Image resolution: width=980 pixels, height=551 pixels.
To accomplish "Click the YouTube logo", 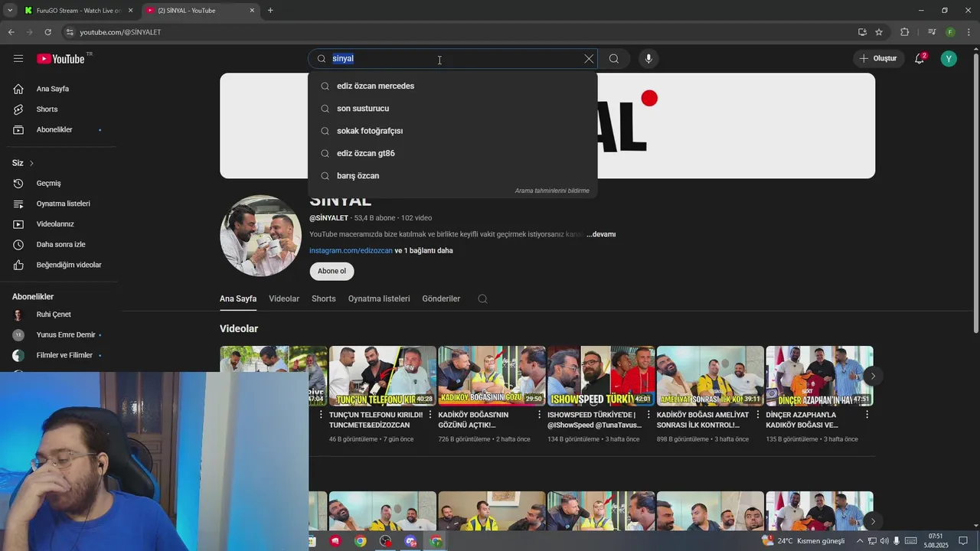I will 60,59.
